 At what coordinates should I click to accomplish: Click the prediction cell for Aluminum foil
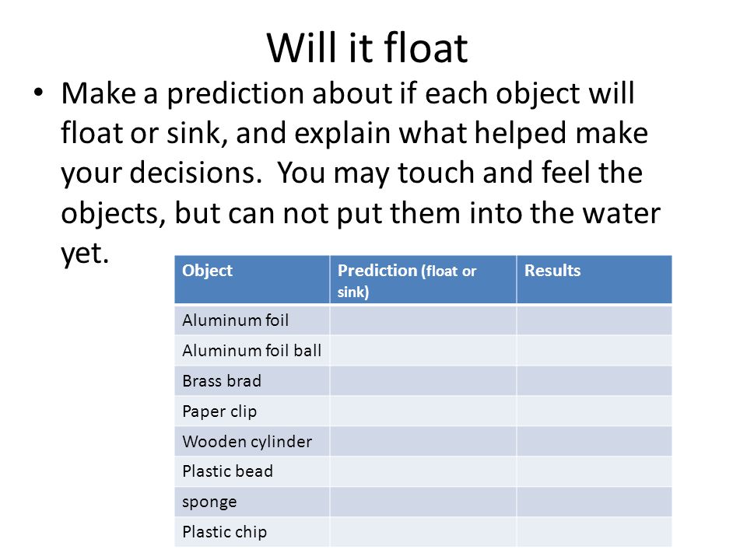[x=423, y=320]
